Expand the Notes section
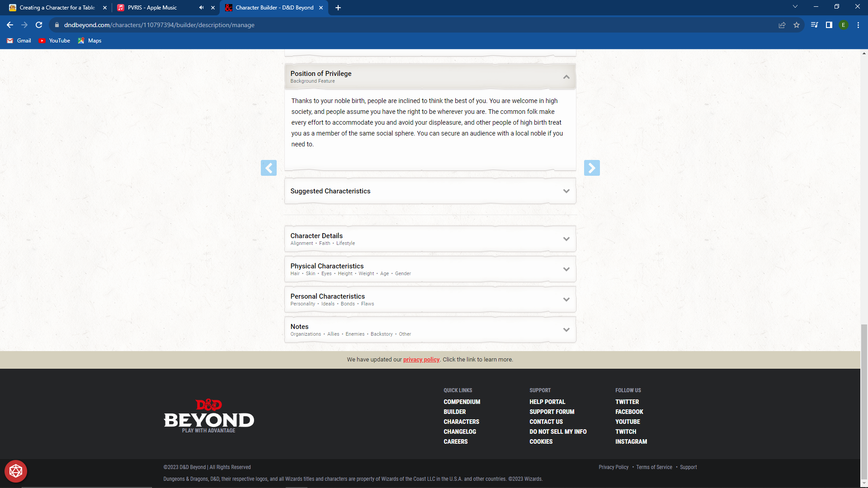The width and height of the screenshot is (868, 488). coord(566,329)
